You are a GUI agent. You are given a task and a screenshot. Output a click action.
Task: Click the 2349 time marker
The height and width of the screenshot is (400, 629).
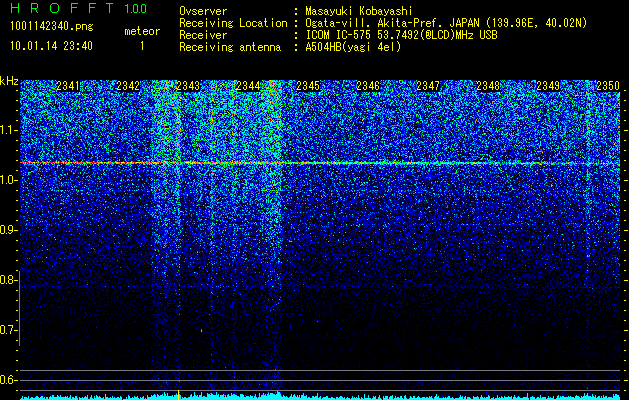point(548,86)
